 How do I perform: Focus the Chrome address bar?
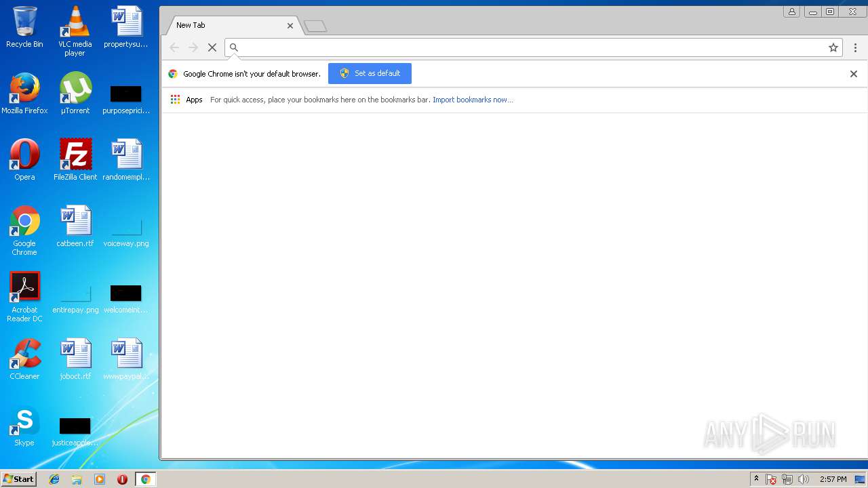(532, 47)
